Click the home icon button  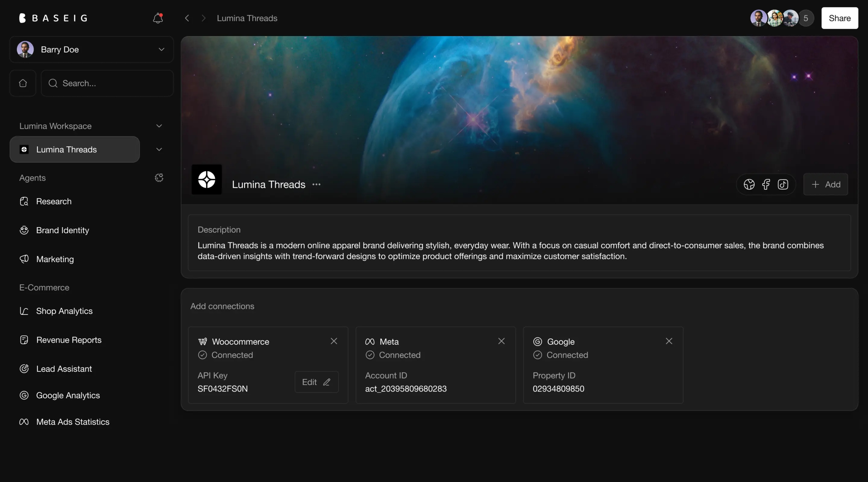tap(23, 83)
